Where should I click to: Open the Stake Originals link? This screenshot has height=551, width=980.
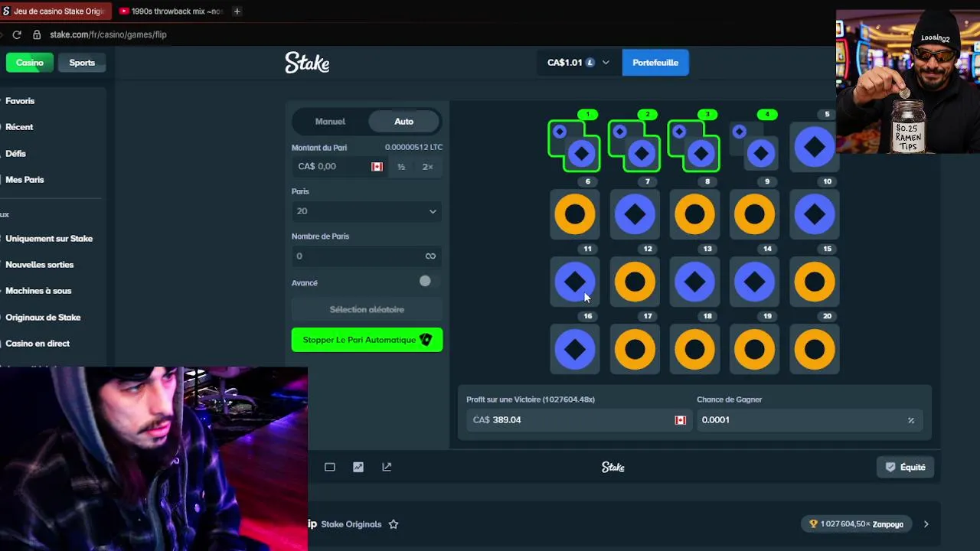pyautogui.click(x=351, y=524)
